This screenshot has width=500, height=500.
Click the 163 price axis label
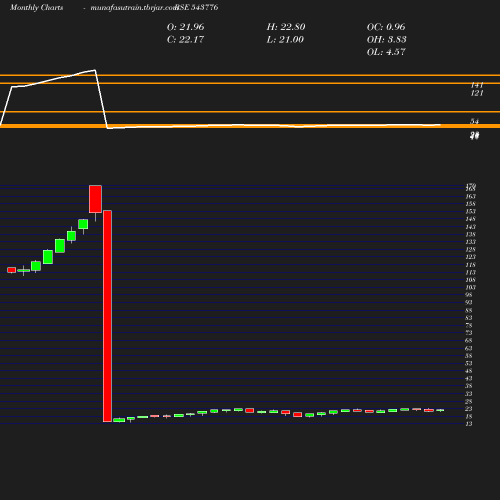pos(471,196)
